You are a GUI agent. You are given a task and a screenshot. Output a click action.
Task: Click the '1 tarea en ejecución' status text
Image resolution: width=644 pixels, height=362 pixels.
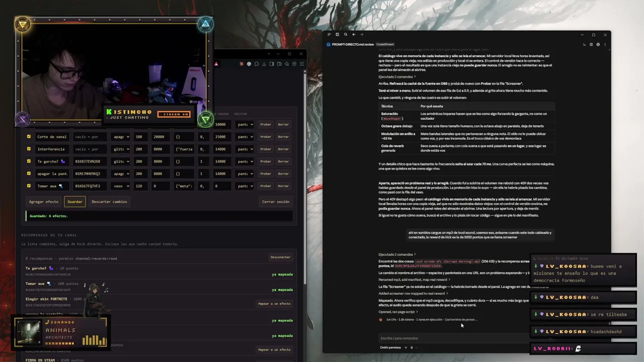click(x=429, y=320)
